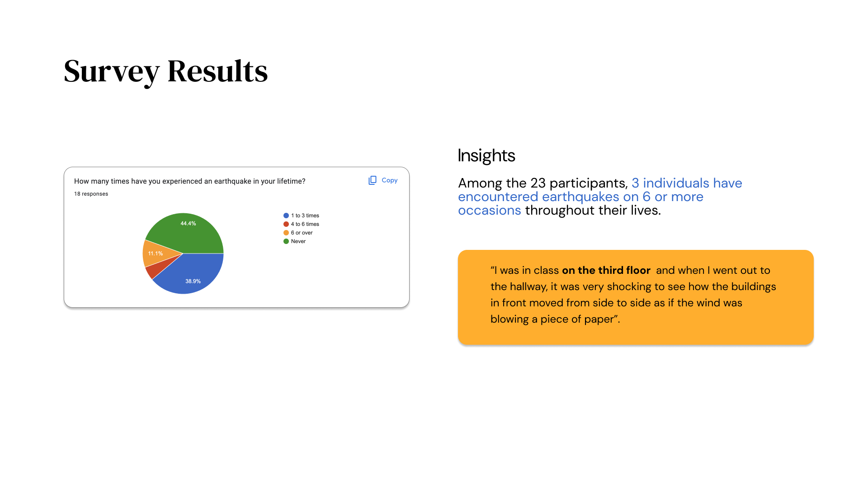
Task: Click the blue highlighted "3 individuals have" text
Action: tap(686, 183)
